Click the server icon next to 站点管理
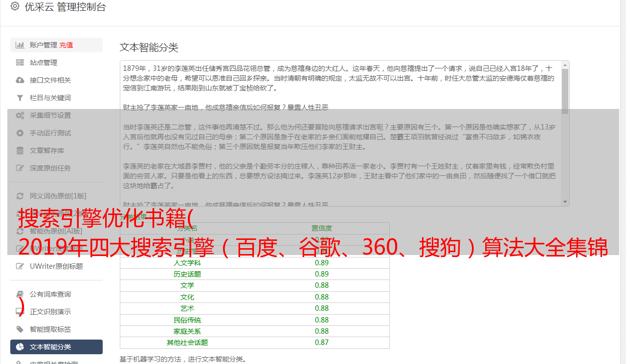The image size is (626, 364). [20, 63]
